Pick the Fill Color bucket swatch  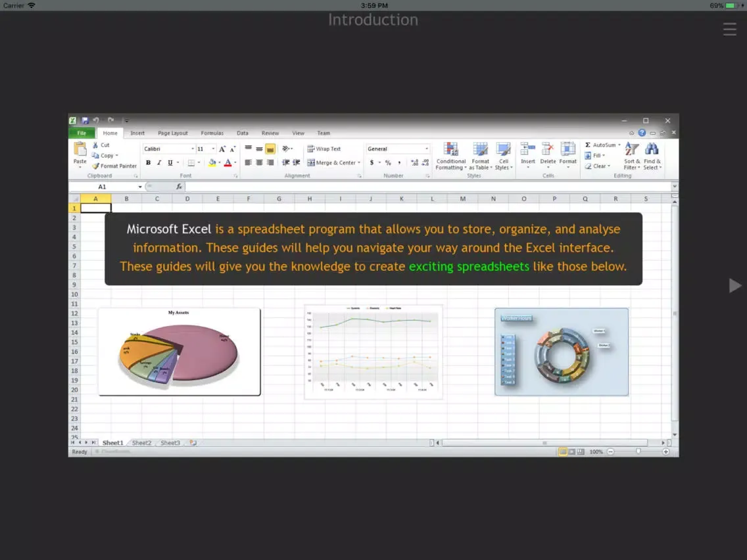(x=212, y=163)
